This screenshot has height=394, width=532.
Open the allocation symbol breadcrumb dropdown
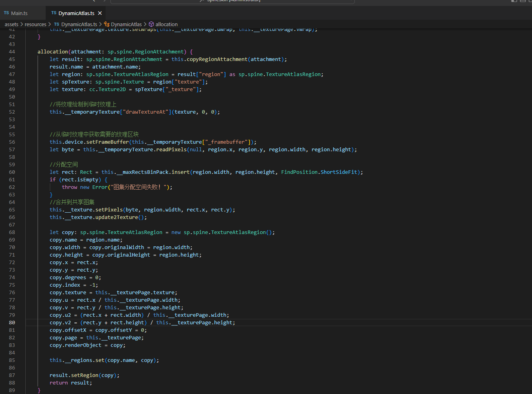(x=167, y=24)
